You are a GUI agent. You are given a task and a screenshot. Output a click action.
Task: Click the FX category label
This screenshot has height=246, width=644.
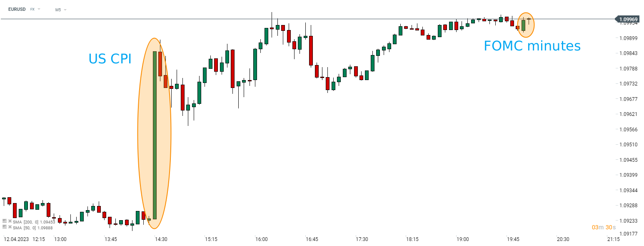pos(32,9)
